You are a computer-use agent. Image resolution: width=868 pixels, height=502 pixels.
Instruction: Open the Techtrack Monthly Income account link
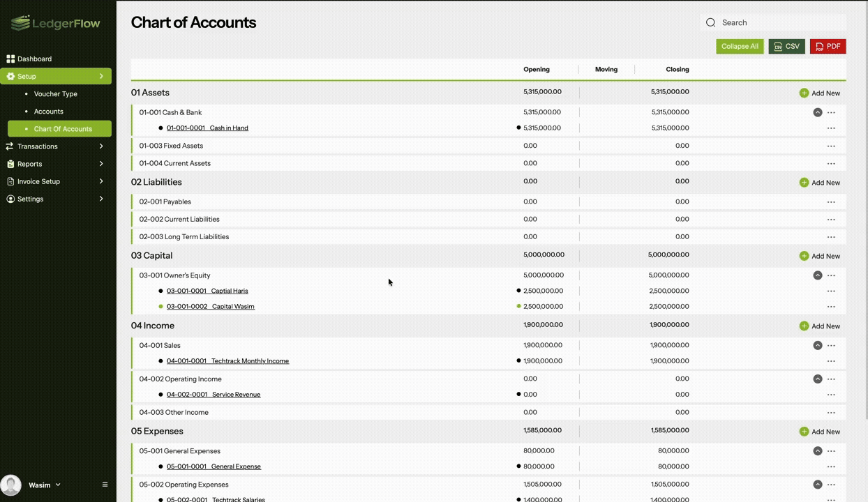[x=227, y=361]
